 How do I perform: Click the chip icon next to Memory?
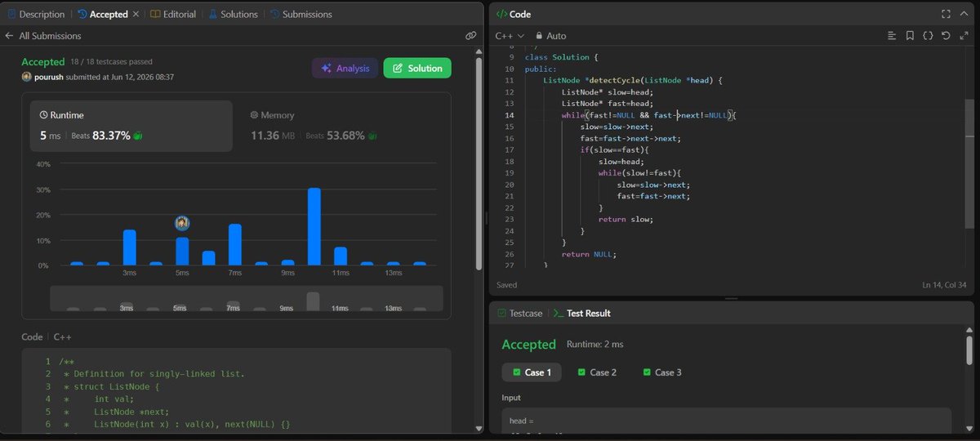click(x=254, y=116)
